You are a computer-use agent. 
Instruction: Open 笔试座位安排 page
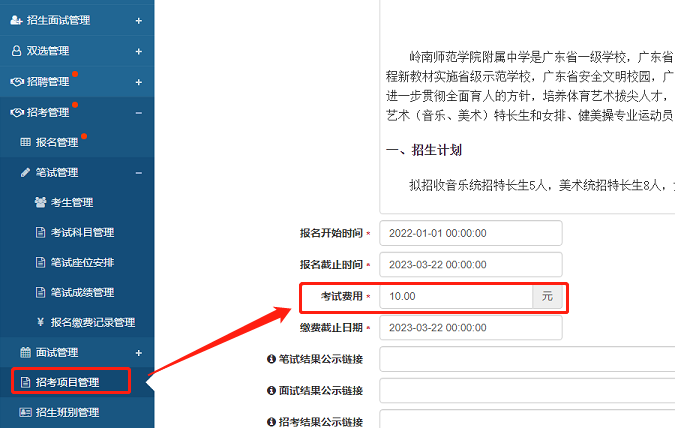point(82,262)
